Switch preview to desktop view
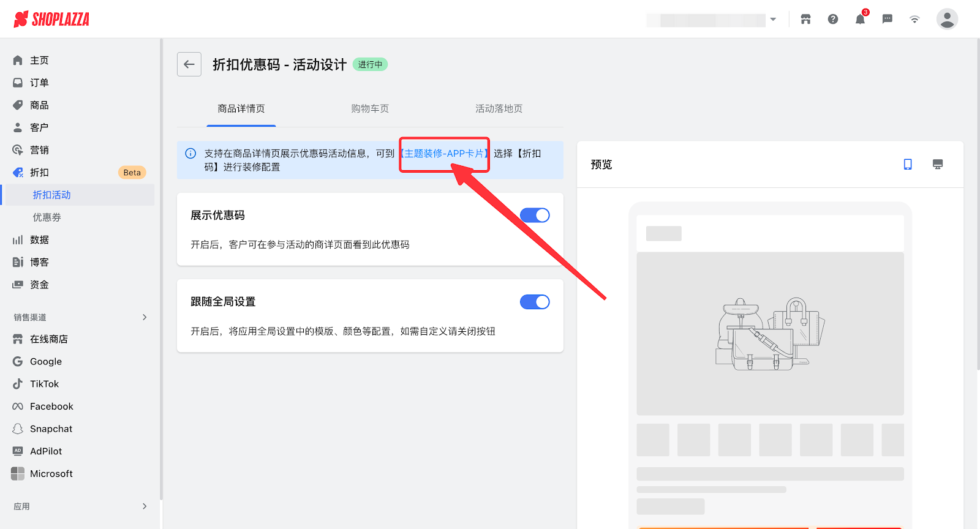This screenshot has height=529, width=980. coord(937,164)
